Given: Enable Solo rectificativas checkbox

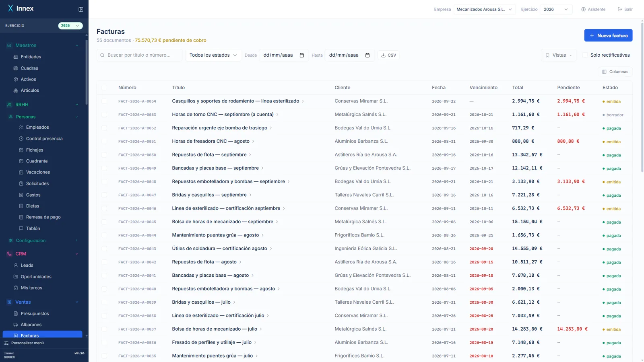Looking at the screenshot, I should click(585, 55).
